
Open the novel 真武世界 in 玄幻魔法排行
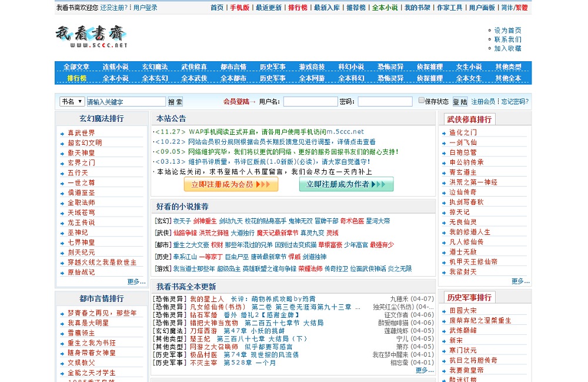[x=81, y=133]
